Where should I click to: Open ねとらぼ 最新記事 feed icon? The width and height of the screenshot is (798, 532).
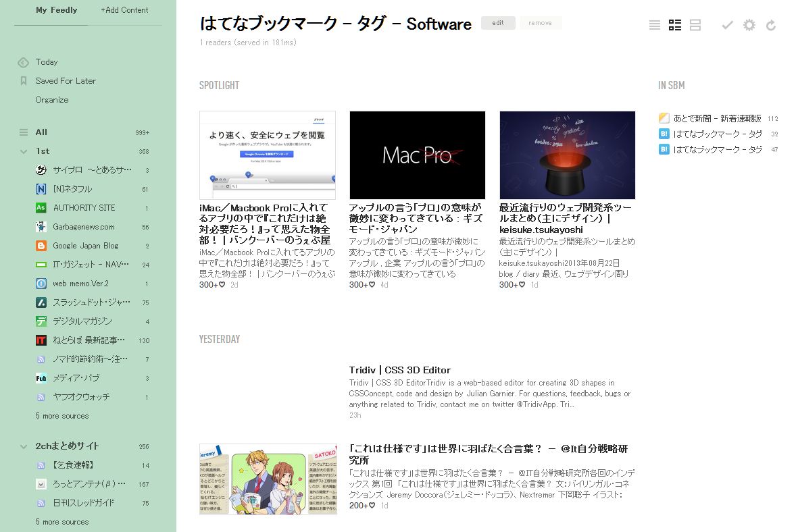(41, 340)
